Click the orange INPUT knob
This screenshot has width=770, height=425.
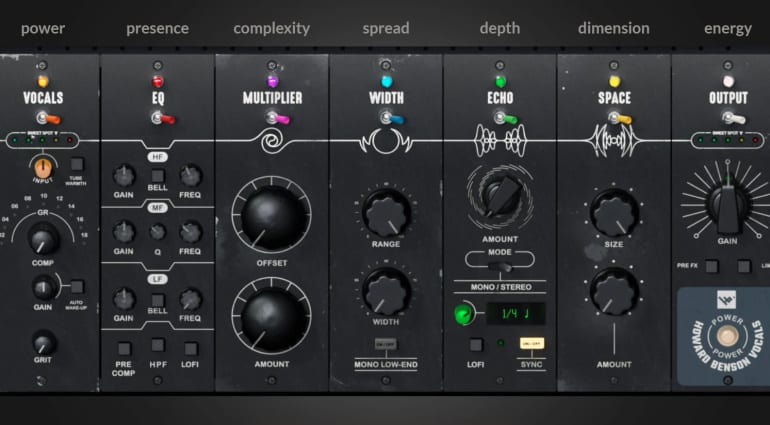(43, 168)
